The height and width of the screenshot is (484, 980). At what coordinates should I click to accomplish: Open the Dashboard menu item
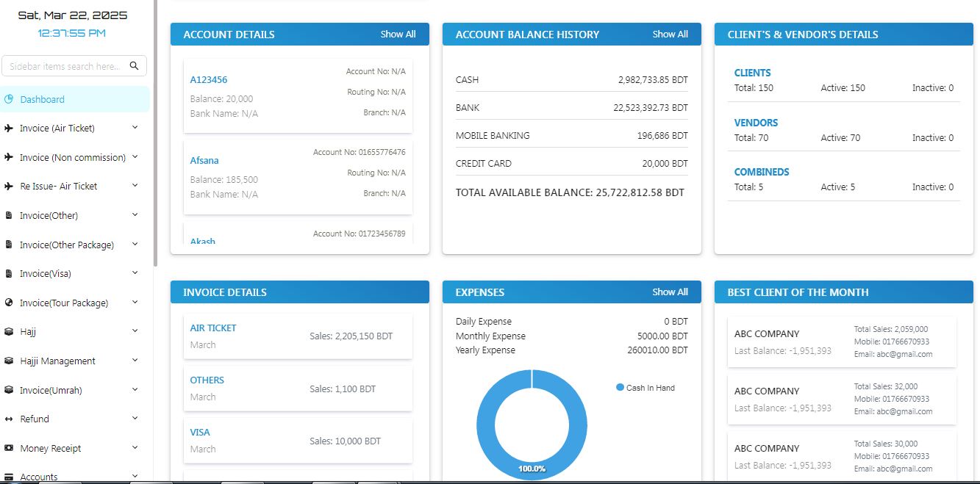tap(75, 99)
